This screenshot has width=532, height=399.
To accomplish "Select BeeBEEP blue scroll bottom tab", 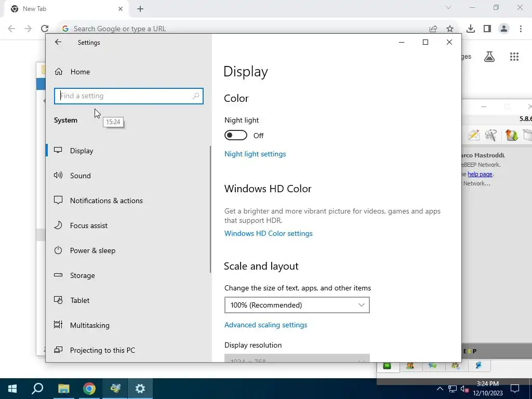I will coord(478,365).
